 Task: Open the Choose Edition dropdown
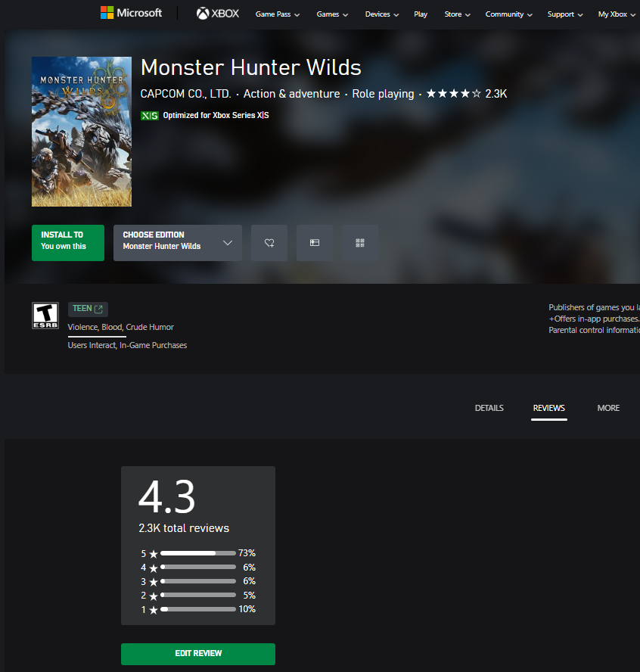[178, 243]
